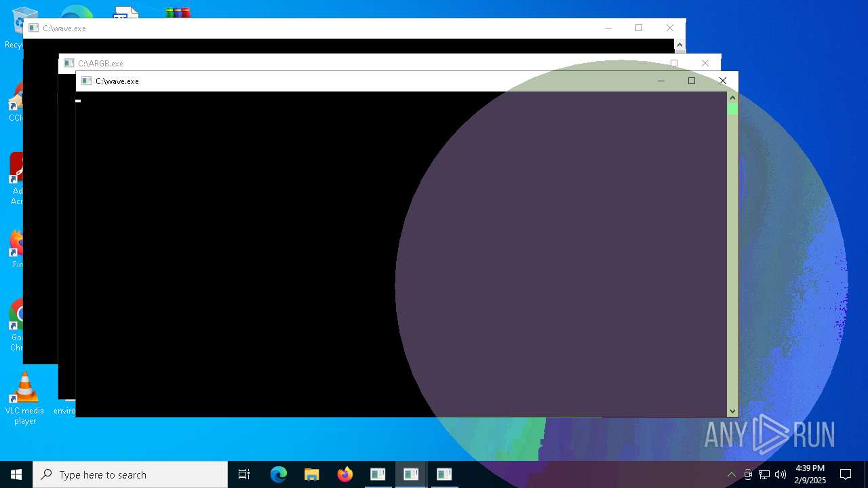
Task: Switch to first console taskbar button
Action: pos(378,474)
